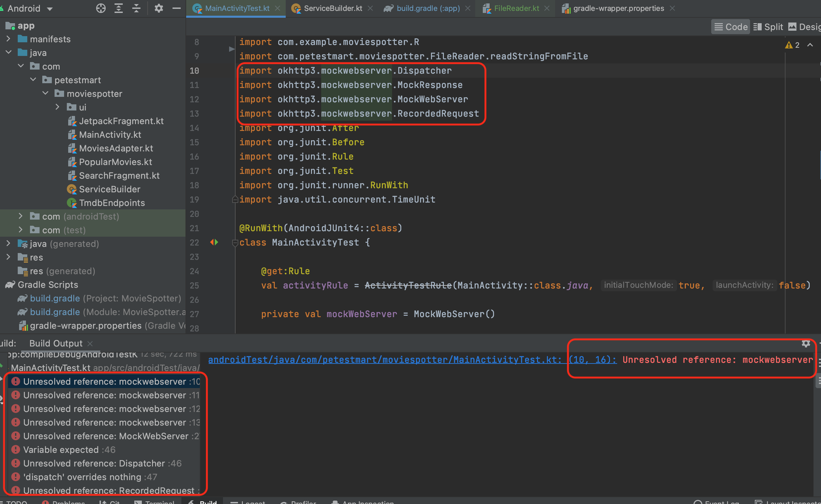Close the ServiceBuilder.kt tab
Image resolution: width=821 pixels, height=504 pixels.
[x=370, y=8]
